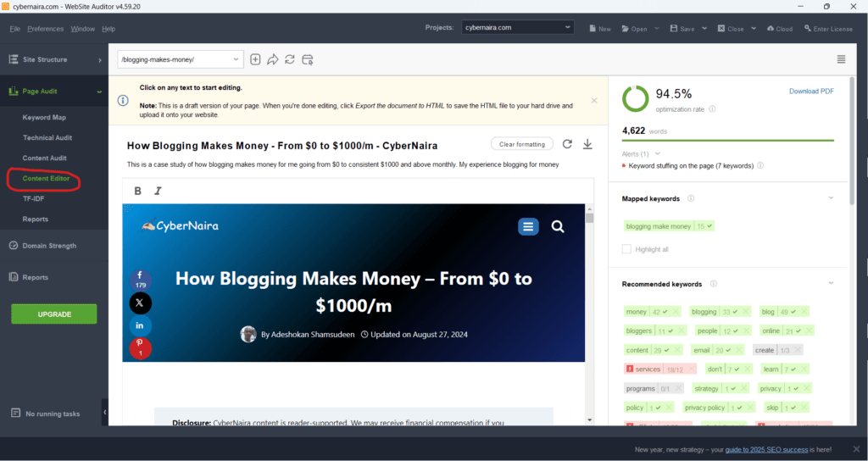
Task: Click the reload icon beside Clear formatting
Action: 567,144
